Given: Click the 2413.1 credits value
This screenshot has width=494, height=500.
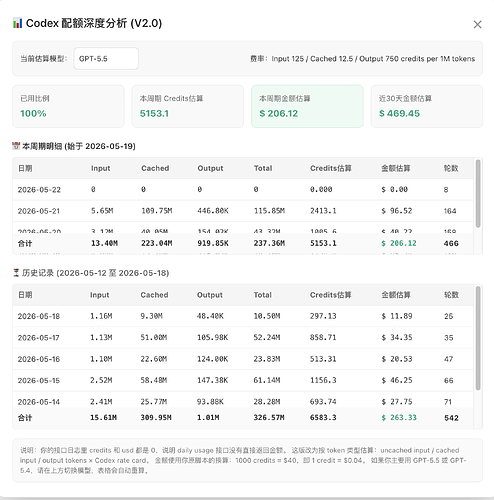Looking at the screenshot, I should pyautogui.click(x=323, y=211).
